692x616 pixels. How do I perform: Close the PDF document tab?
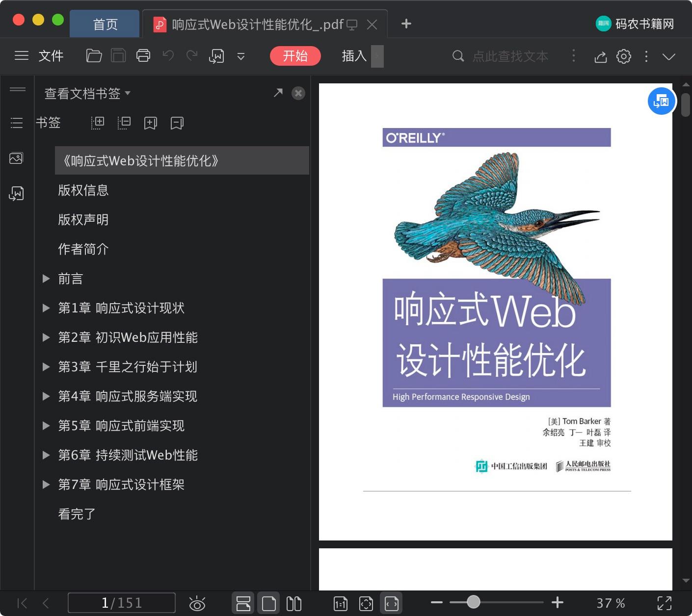tap(373, 25)
